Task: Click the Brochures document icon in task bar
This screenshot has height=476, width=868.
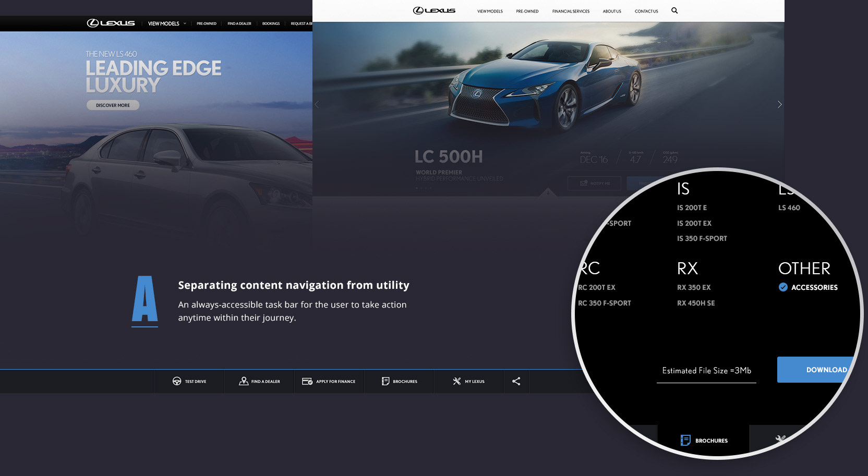Action: click(x=385, y=381)
